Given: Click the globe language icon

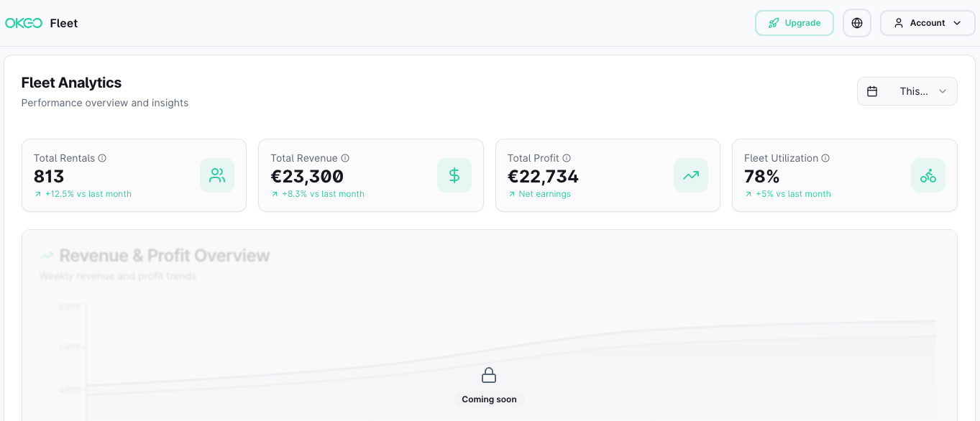Looking at the screenshot, I should (x=856, y=23).
